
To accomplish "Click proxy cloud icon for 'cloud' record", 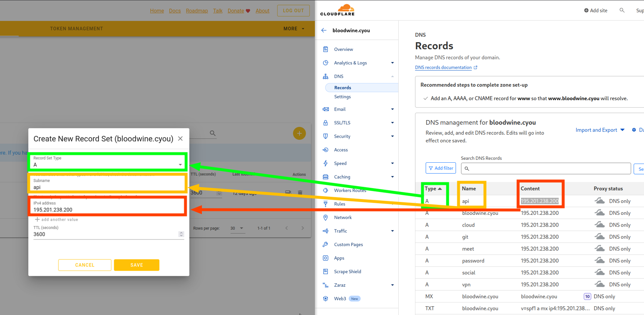I will (x=599, y=225).
